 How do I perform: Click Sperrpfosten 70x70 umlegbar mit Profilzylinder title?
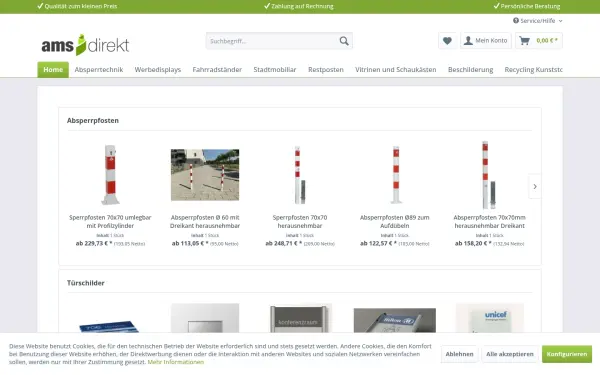(110, 222)
